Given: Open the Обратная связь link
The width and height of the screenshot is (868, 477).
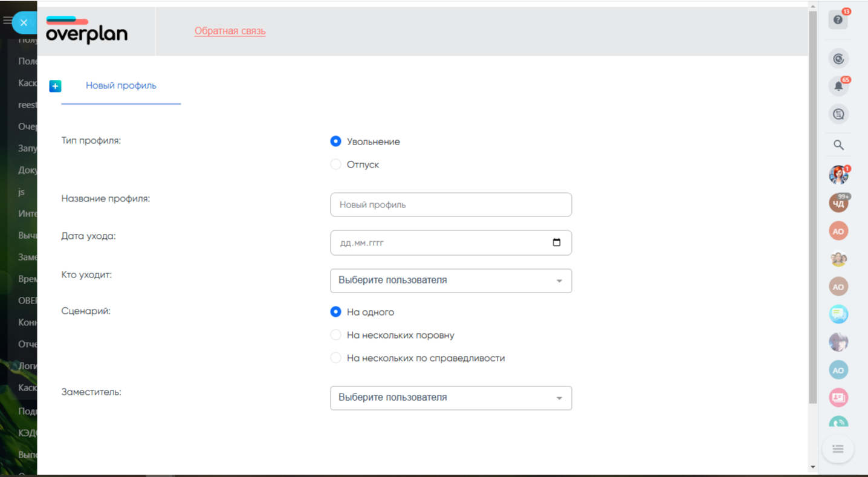Looking at the screenshot, I should click(230, 31).
